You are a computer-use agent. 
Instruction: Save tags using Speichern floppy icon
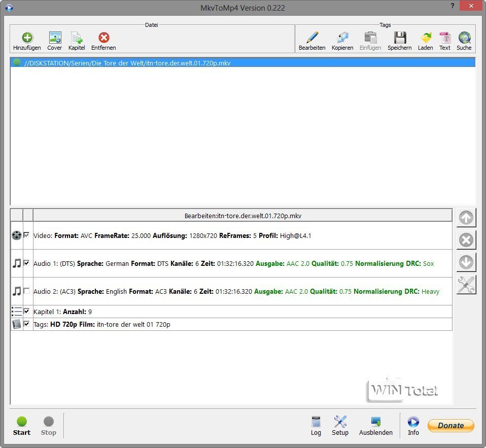[x=400, y=38]
